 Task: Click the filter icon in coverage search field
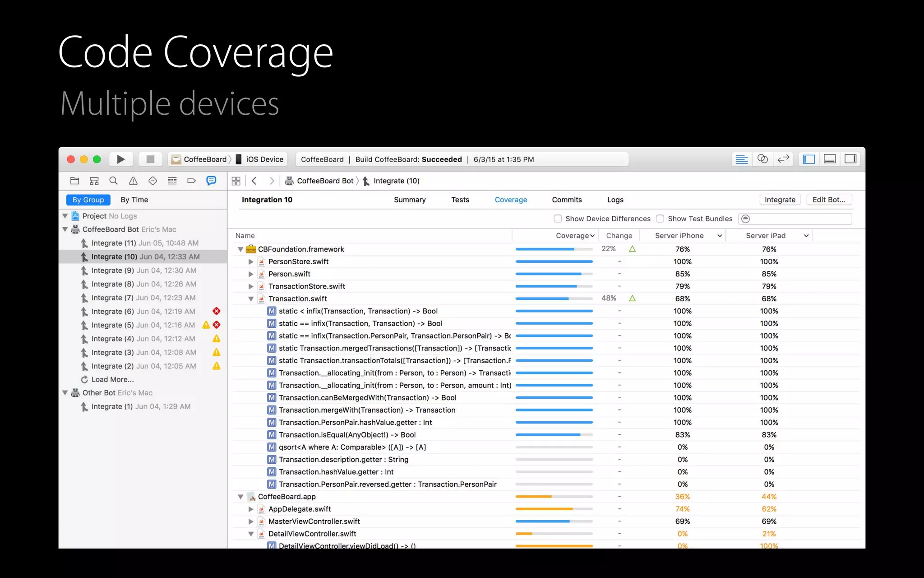(746, 219)
